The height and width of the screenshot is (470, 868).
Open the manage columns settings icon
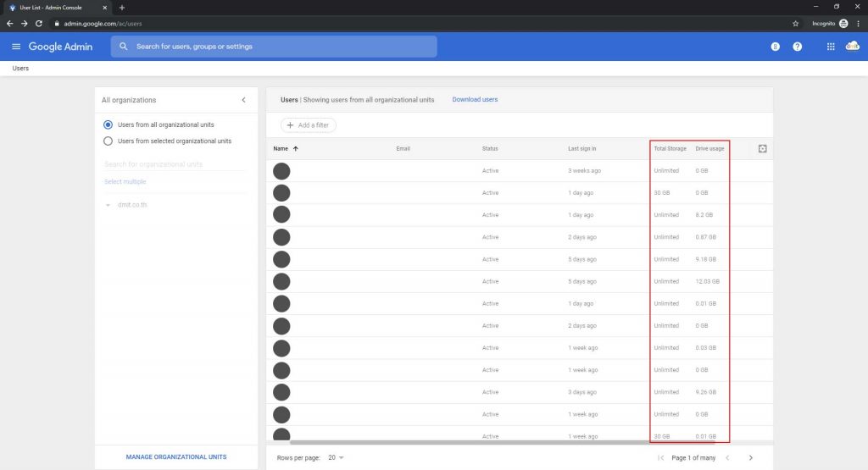point(762,149)
